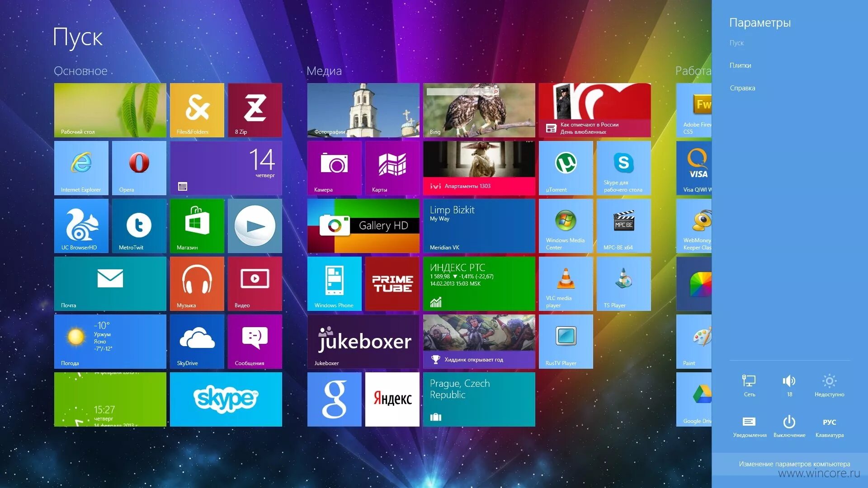Viewport: 868px width, 488px height.
Task: Launch the Prime Tube tile
Action: pos(392,284)
